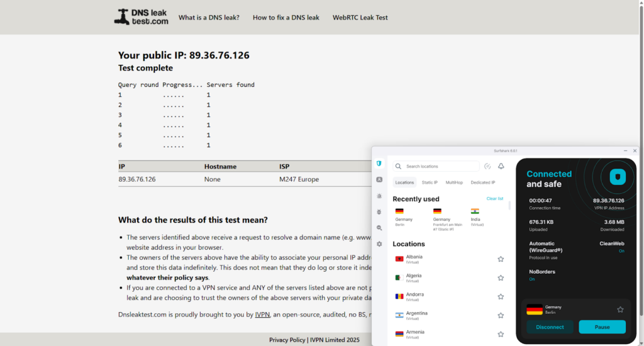
Task: Star the connected Germany Berlin location
Action: pyautogui.click(x=620, y=310)
